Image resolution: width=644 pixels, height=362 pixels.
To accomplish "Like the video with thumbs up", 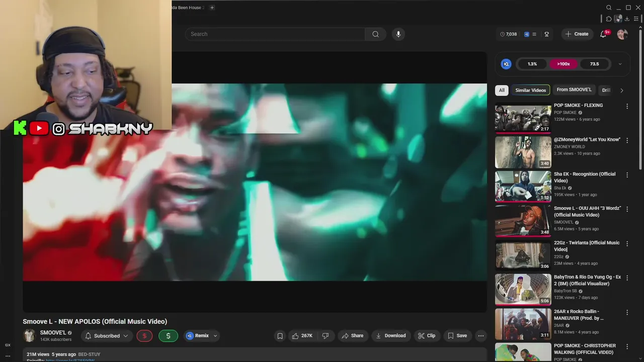I will (302, 336).
